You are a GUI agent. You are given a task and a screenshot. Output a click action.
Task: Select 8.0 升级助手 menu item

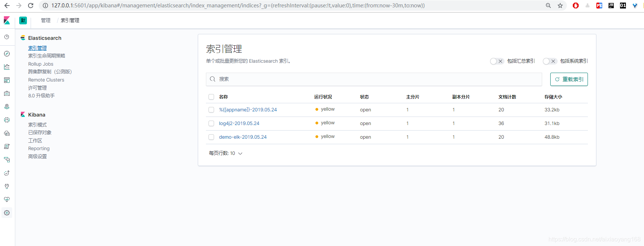[41, 96]
